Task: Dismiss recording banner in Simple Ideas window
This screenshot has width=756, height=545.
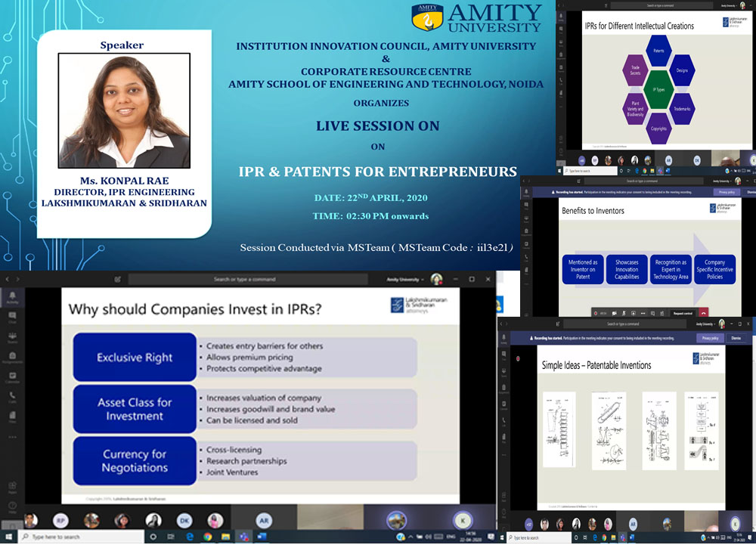Action: point(736,338)
